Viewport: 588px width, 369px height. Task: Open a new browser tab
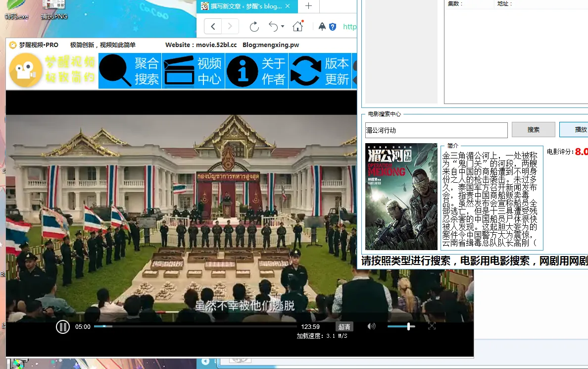click(308, 6)
